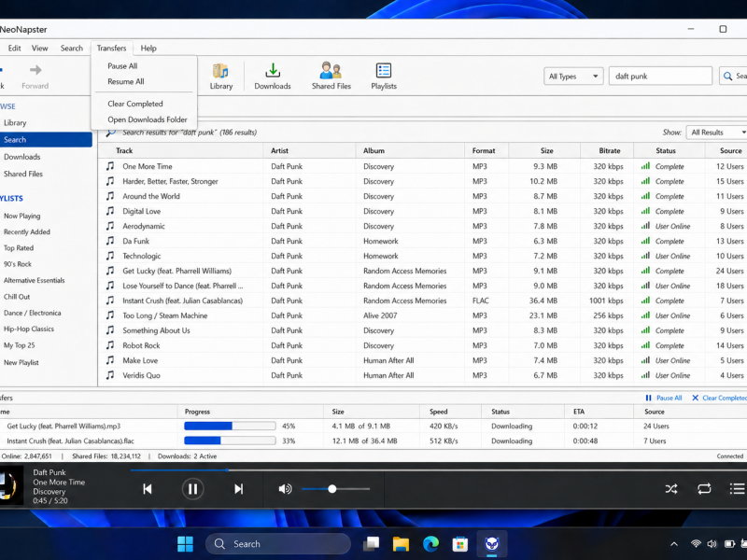Click signal bars icon in Aerodynamic row
The image size is (747, 560).
645,226
